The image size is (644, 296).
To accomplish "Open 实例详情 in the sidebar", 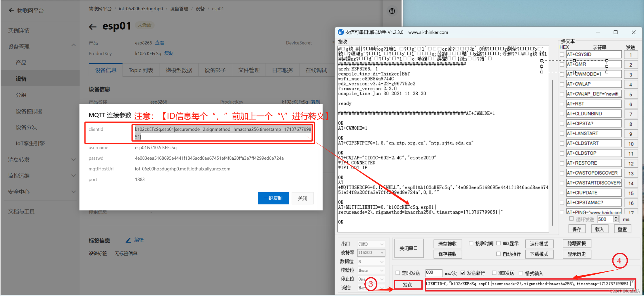I will click(19, 30).
